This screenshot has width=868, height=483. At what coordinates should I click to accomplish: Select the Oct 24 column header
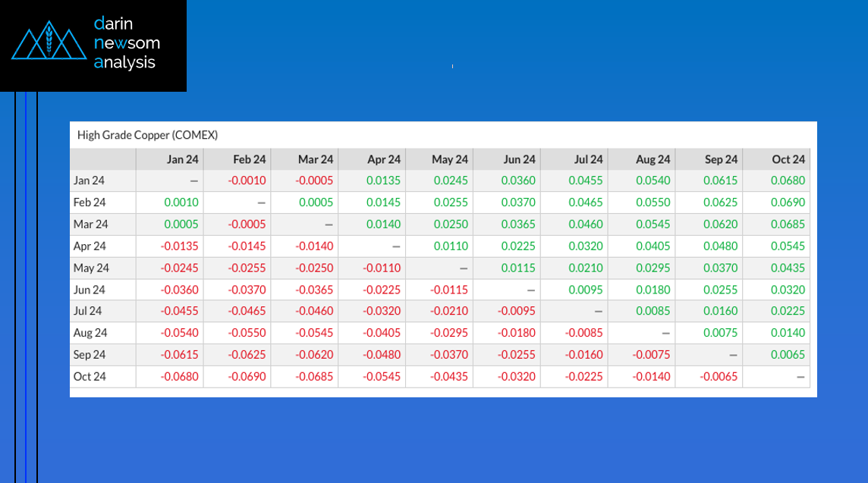pyautogui.click(x=788, y=159)
